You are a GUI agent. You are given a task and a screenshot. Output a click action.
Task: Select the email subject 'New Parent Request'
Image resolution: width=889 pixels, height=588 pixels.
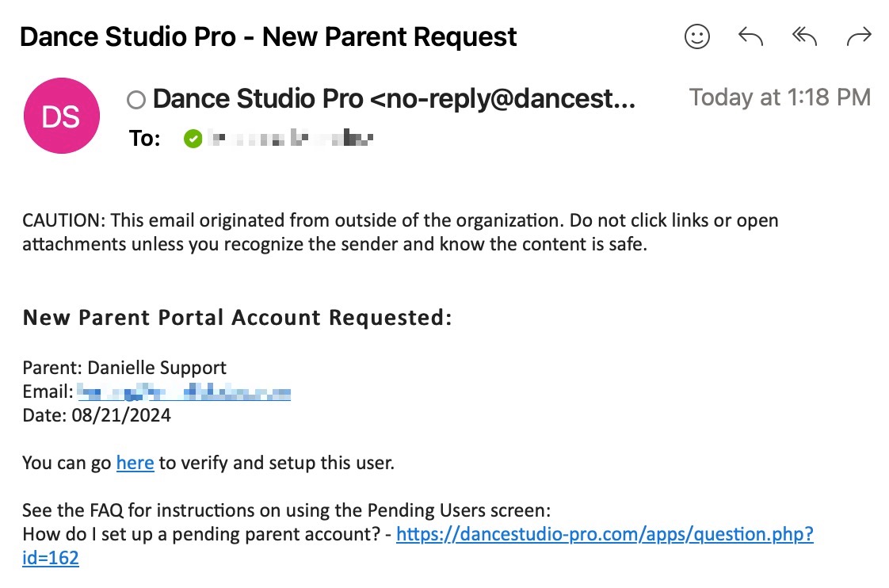click(387, 36)
